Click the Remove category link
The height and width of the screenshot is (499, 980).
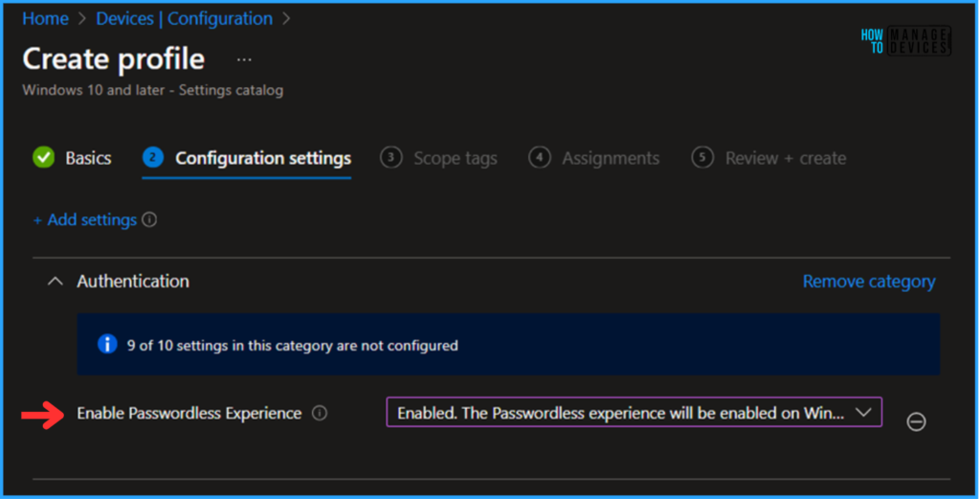(x=869, y=282)
